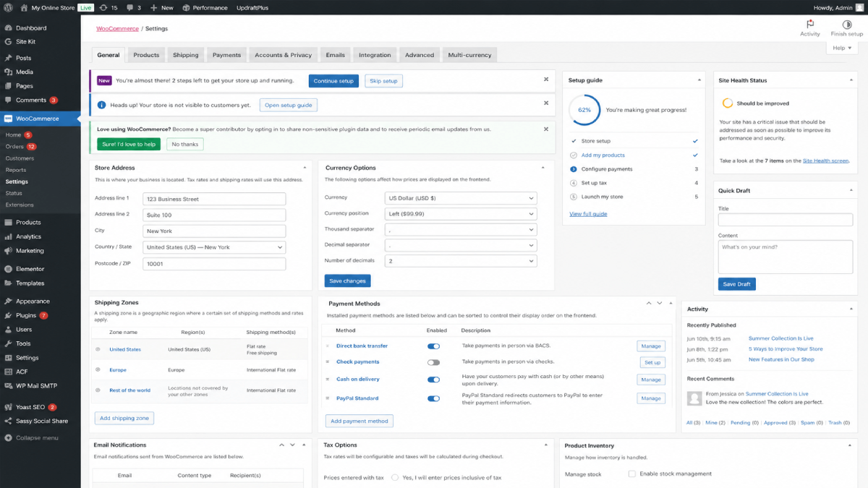Collapse the Setup guide panel
This screenshot has height=488, width=868.
699,80
